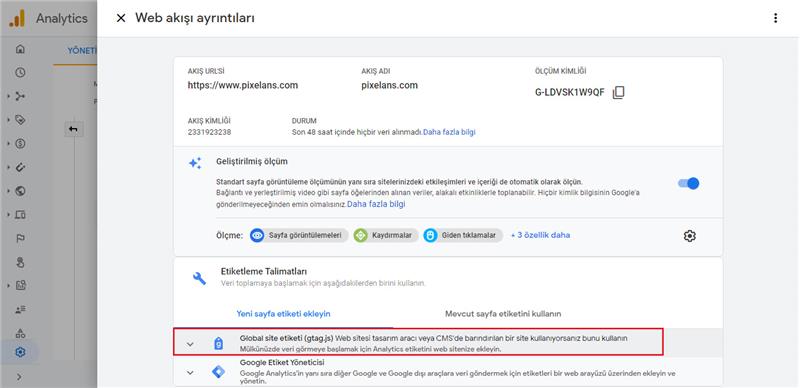Image resolution: width=800 pixels, height=388 pixels.
Task: Select the globe Demographics sidebar icon
Action: click(20, 191)
